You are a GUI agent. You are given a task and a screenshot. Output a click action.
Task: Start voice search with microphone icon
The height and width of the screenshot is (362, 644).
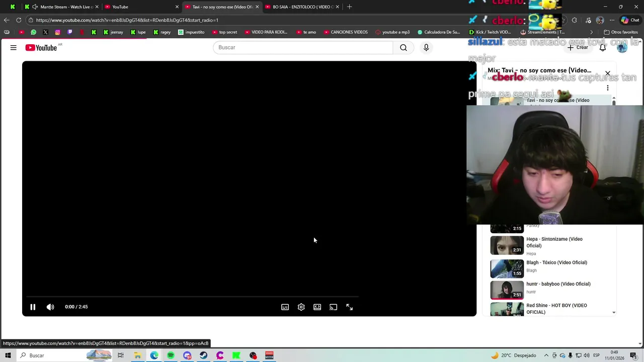click(426, 48)
